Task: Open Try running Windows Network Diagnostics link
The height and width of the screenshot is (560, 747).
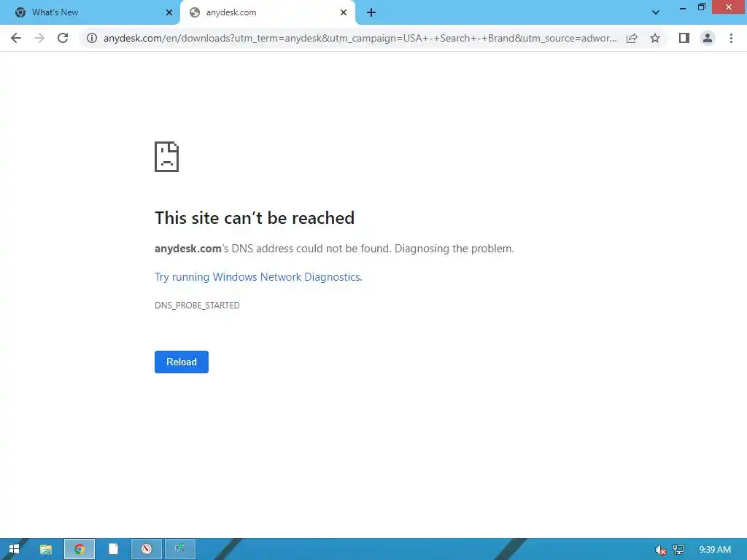Action: click(x=258, y=277)
